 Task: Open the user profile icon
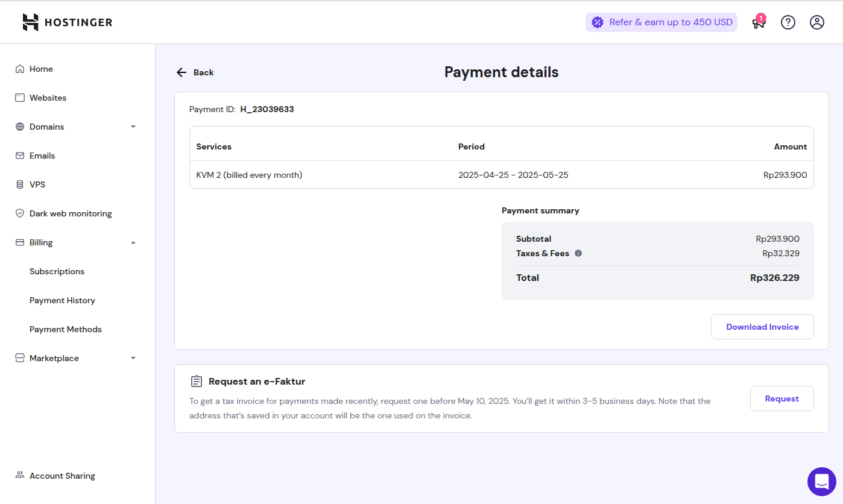pyautogui.click(x=817, y=22)
